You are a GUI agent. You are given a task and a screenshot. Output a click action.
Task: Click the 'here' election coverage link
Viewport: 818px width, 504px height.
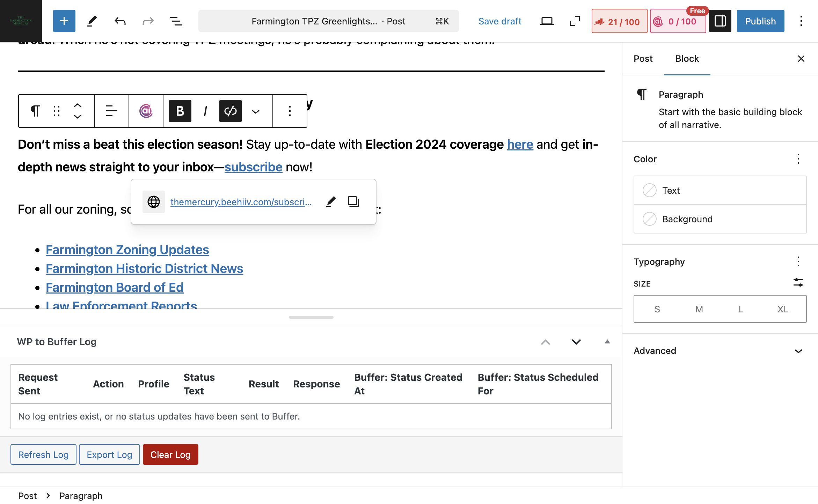pyautogui.click(x=520, y=144)
